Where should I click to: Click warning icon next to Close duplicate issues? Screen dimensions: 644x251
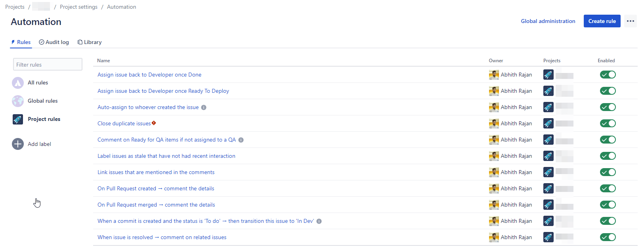(x=154, y=123)
